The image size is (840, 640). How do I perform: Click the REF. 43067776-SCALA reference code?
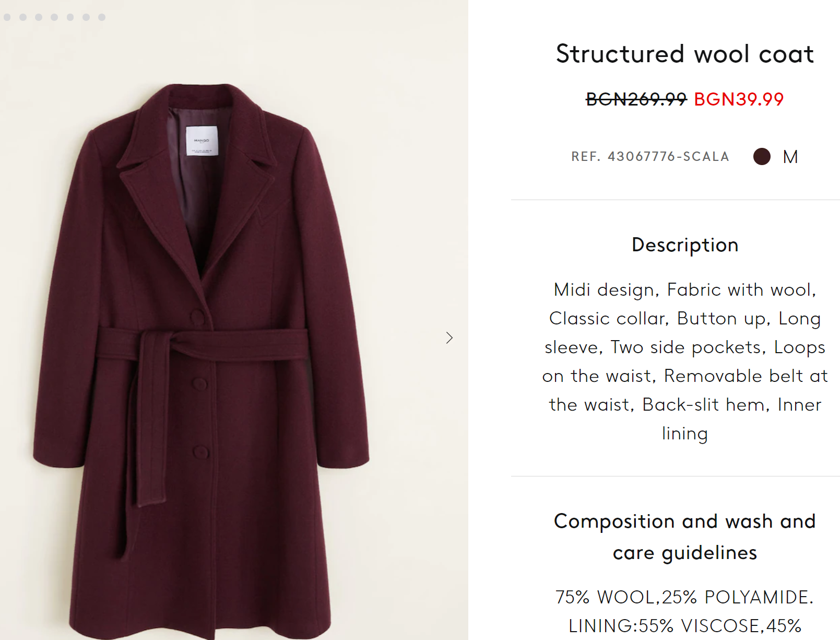(650, 157)
